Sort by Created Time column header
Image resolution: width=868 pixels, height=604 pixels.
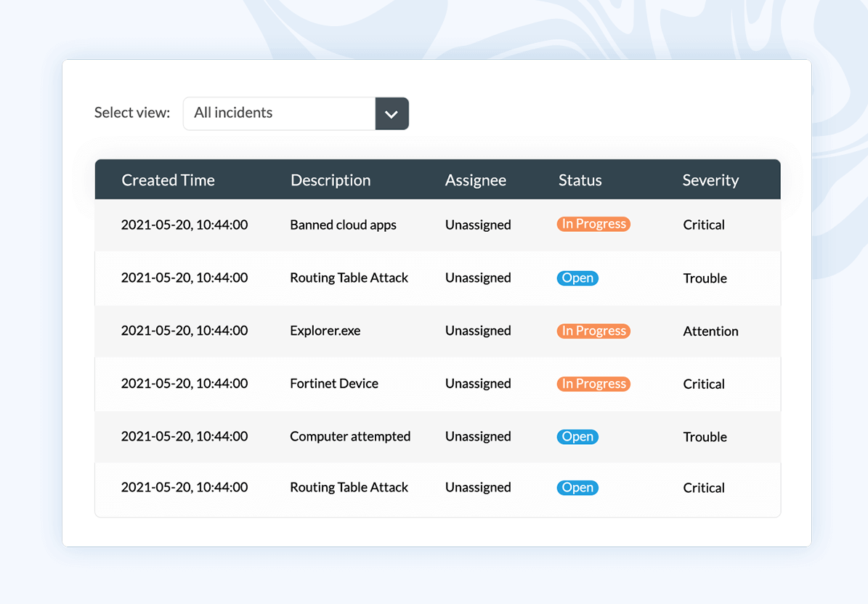(168, 180)
